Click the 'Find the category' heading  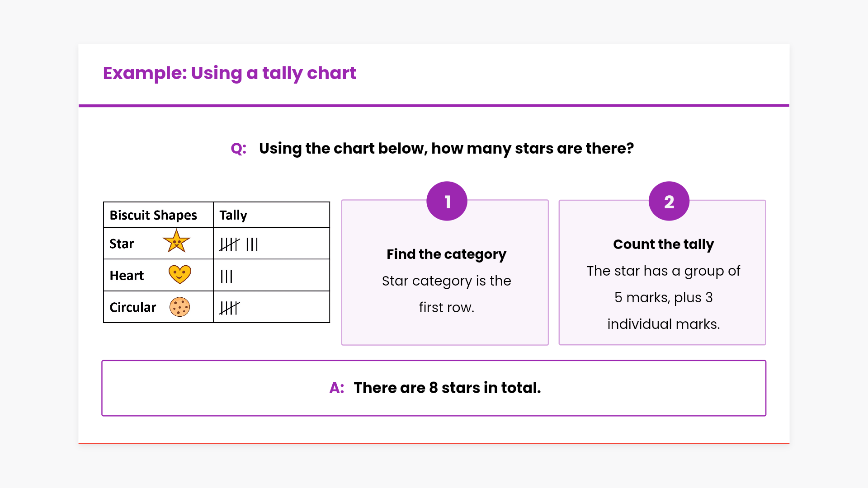[446, 254]
